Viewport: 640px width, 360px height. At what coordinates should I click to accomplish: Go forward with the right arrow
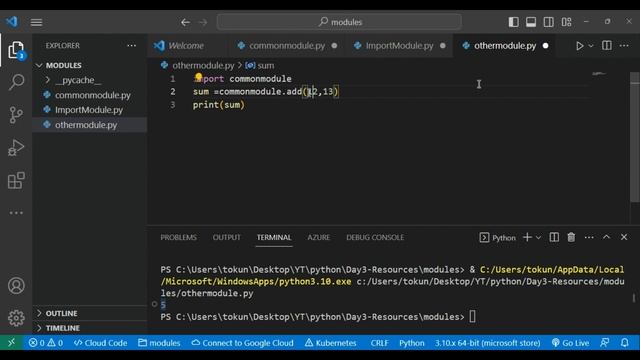pyautogui.click(x=203, y=22)
